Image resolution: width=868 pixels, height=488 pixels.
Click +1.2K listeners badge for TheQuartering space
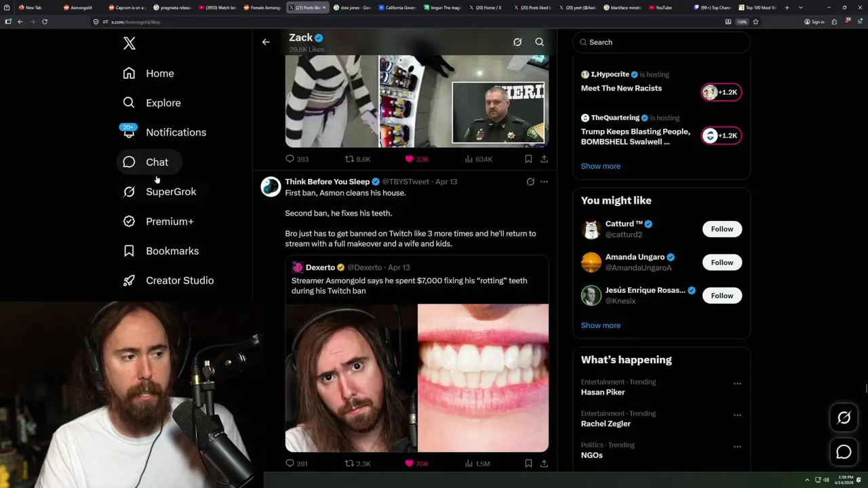click(722, 136)
